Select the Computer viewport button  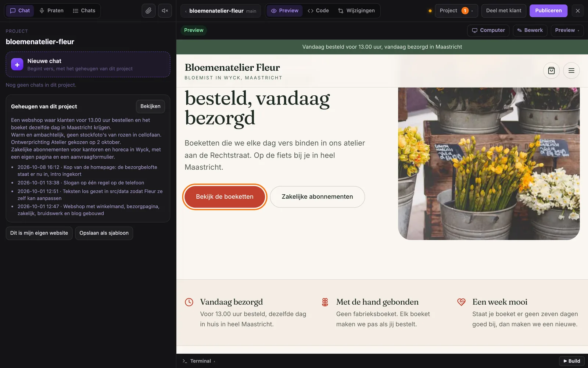[x=488, y=30]
